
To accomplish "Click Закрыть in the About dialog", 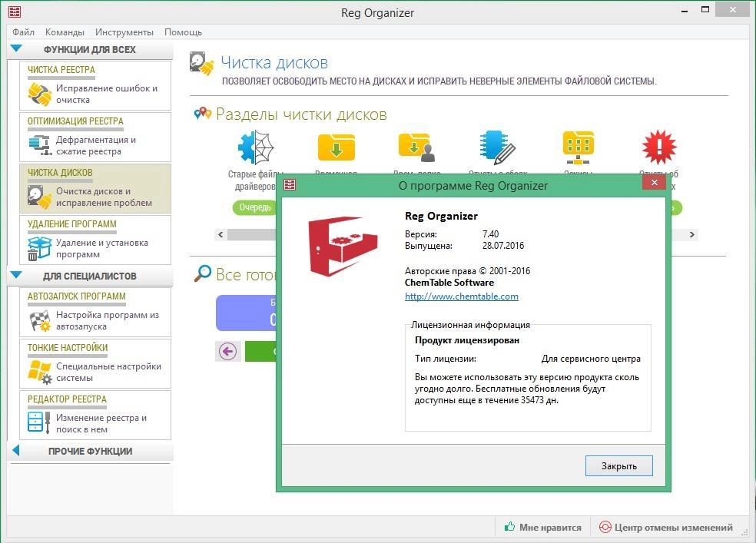I will (x=619, y=466).
